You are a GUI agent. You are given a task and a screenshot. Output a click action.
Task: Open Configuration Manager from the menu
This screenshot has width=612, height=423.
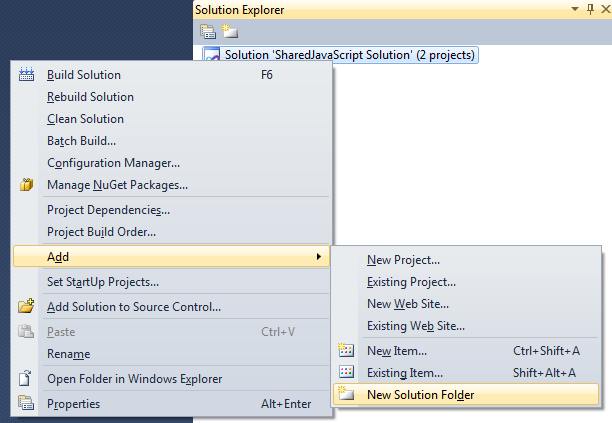(x=113, y=163)
